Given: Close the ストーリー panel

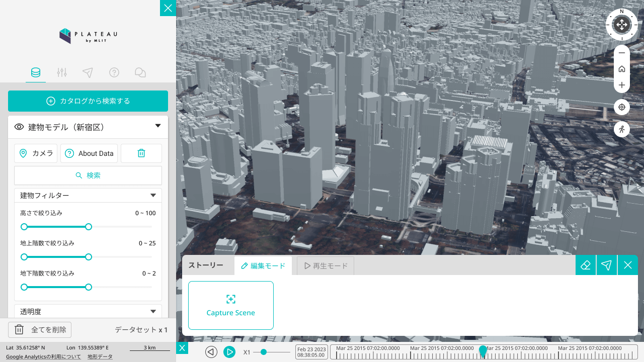Looking at the screenshot, I should (628, 265).
